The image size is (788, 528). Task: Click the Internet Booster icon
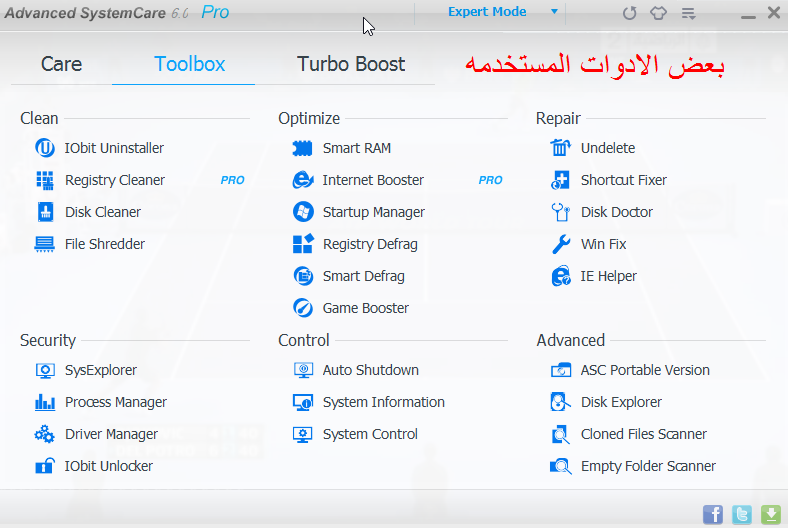pyautogui.click(x=303, y=180)
